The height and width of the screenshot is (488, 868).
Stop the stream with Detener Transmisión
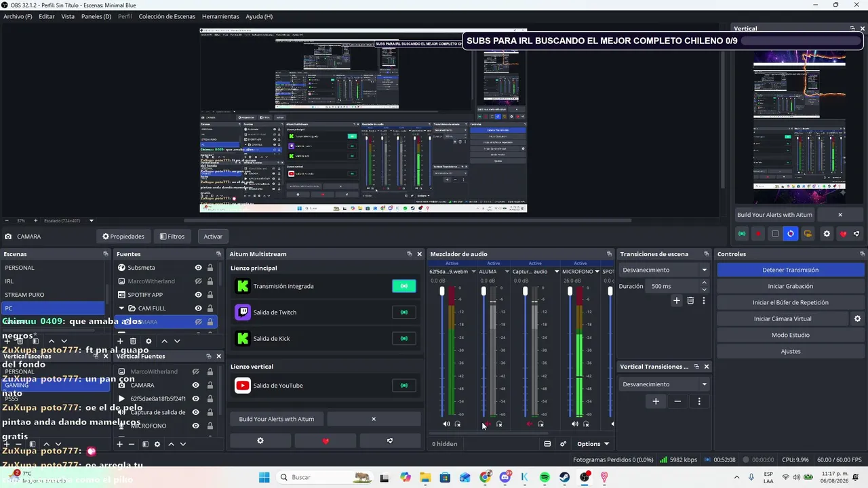pos(790,270)
